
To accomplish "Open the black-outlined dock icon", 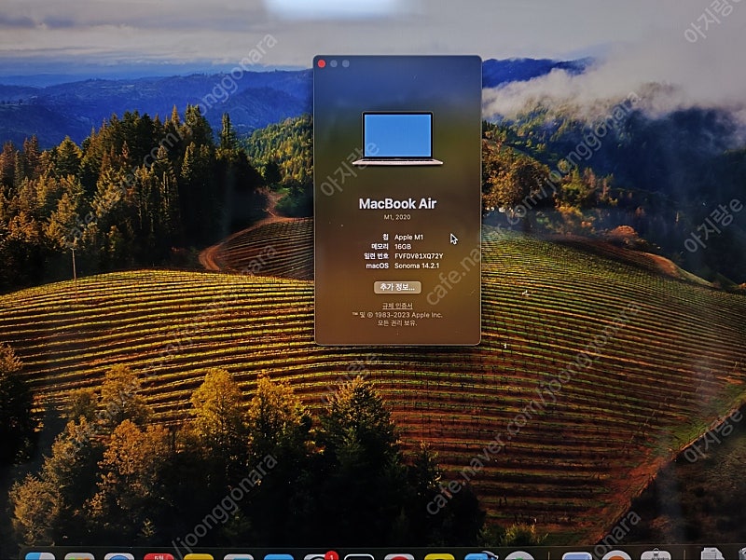I will (x=359, y=556).
